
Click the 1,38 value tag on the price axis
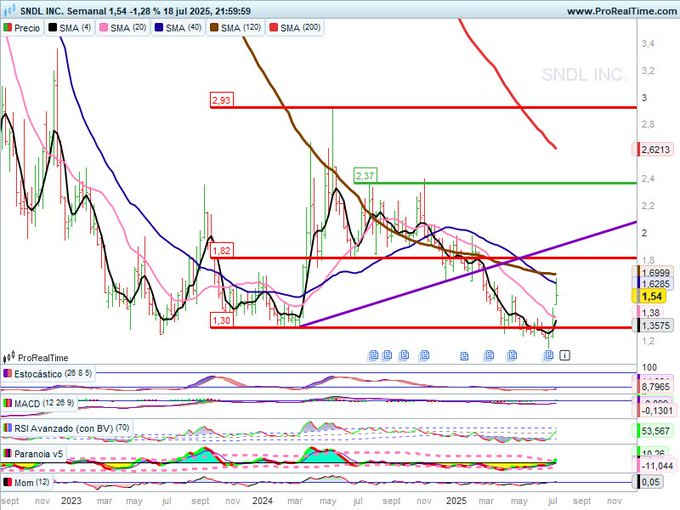[x=650, y=312]
